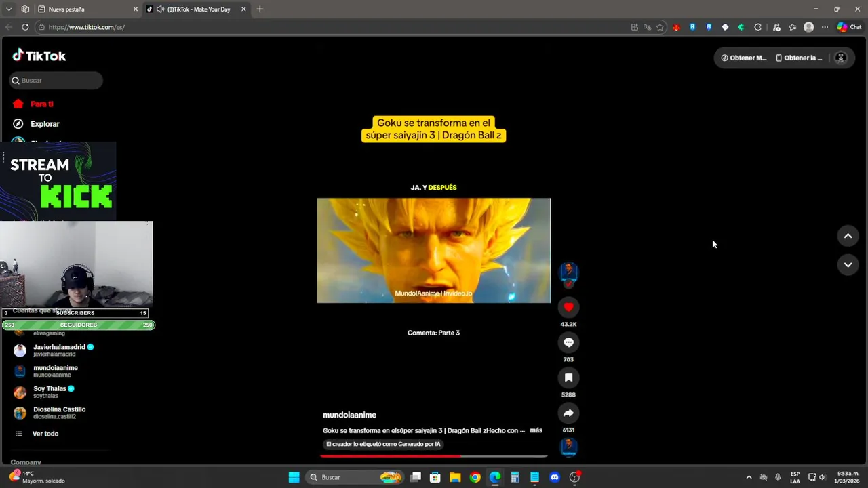Open mundoiaanime username below the video
The width and height of the screenshot is (868, 488).
pos(349,415)
